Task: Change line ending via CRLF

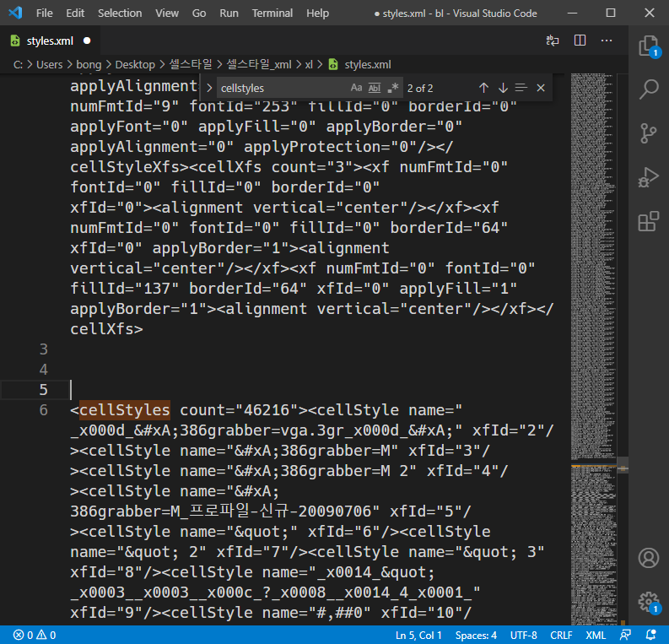Action: point(561,635)
